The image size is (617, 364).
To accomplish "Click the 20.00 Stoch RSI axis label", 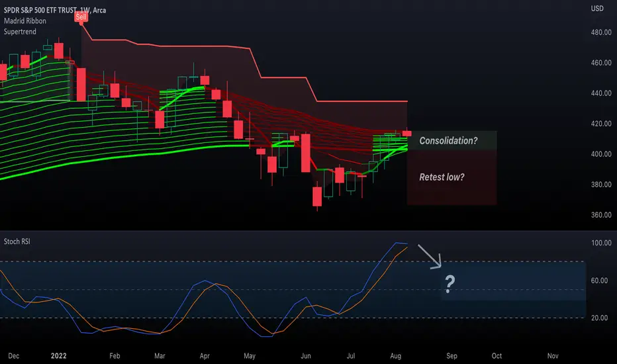I will pyautogui.click(x=599, y=318).
